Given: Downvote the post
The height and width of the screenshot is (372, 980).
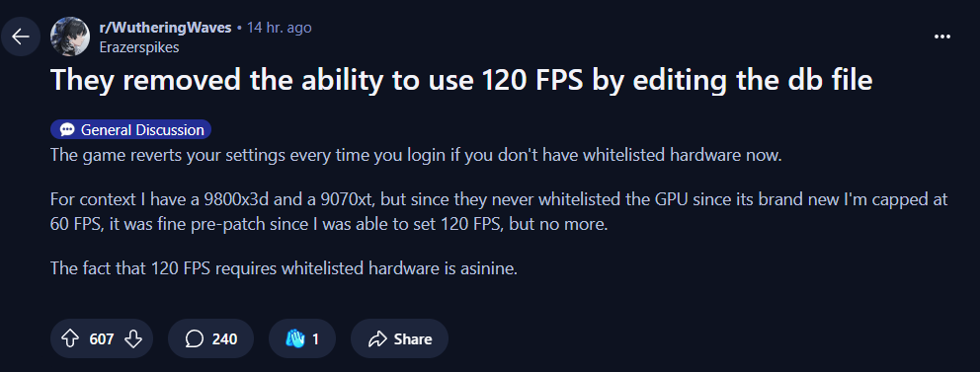Looking at the screenshot, I should click(x=133, y=338).
